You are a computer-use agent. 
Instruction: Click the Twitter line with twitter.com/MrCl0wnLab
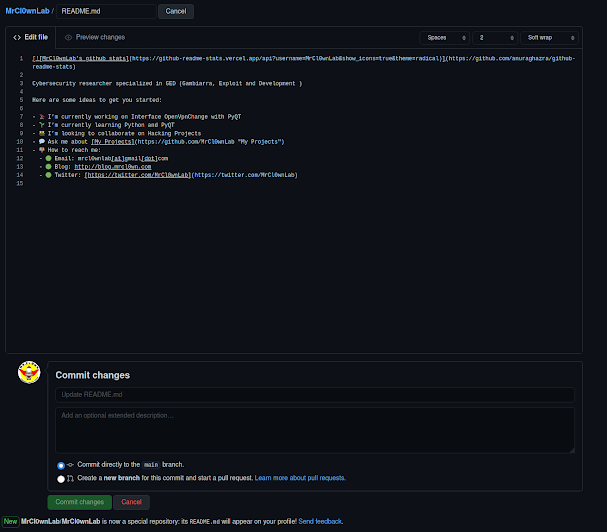(168, 175)
